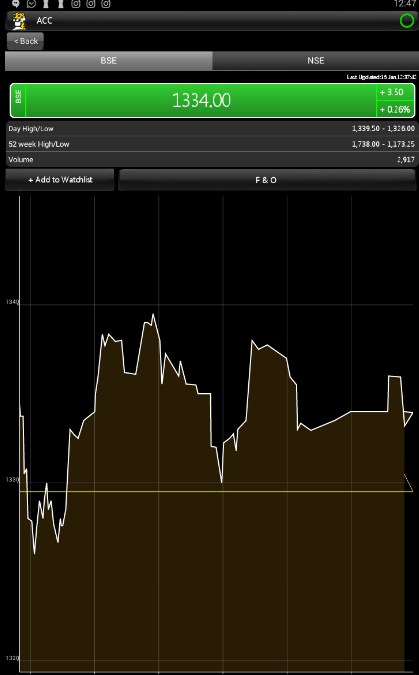The height and width of the screenshot is (675, 419).
Task: Tap the yellow previous-close reference line
Action: pyautogui.click(x=215, y=491)
